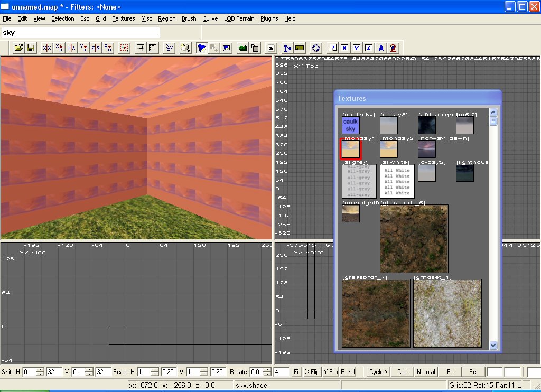Screen dimensions: 541x392
Task: Click the Save map floppy icon
Action: click(x=31, y=48)
